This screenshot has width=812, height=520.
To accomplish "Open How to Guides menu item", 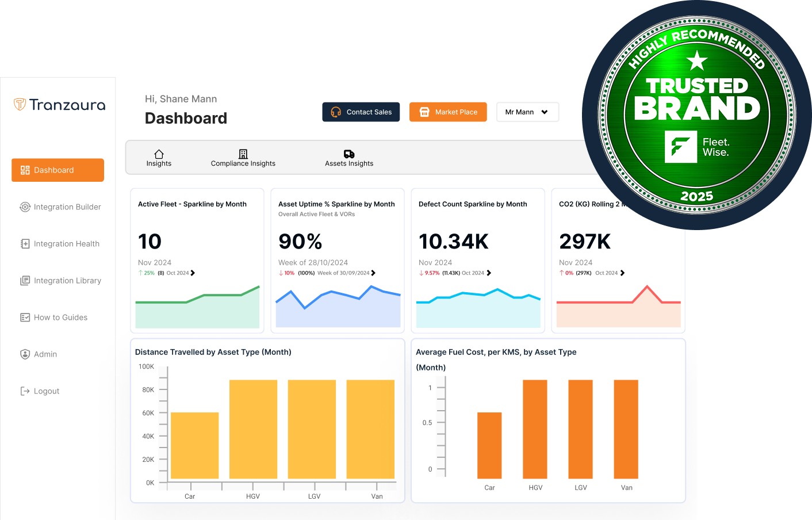I will pyautogui.click(x=53, y=318).
